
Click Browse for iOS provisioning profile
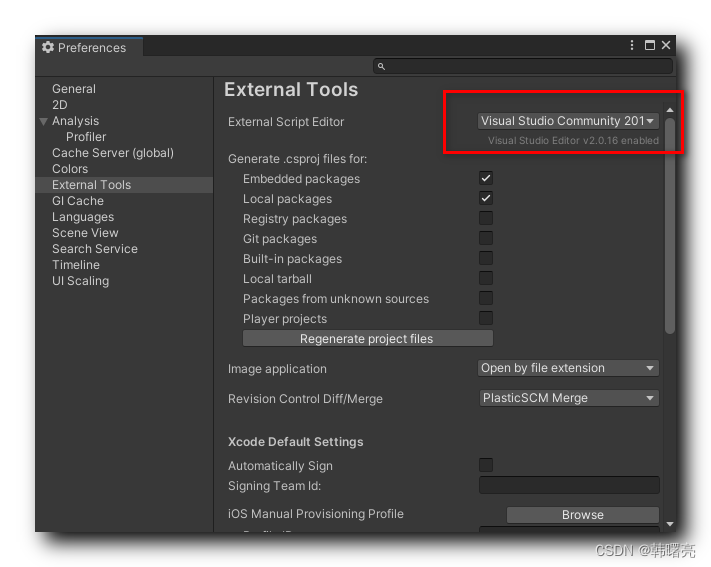pos(583,515)
